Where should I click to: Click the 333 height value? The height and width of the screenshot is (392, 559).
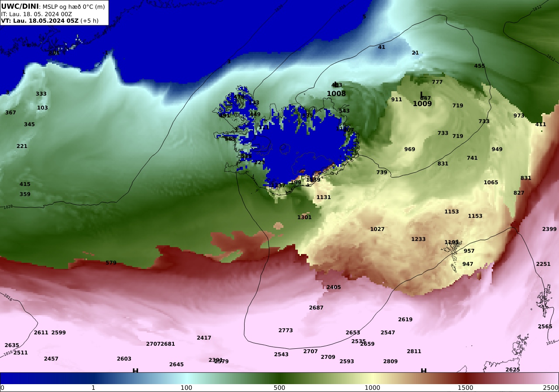point(41,94)
